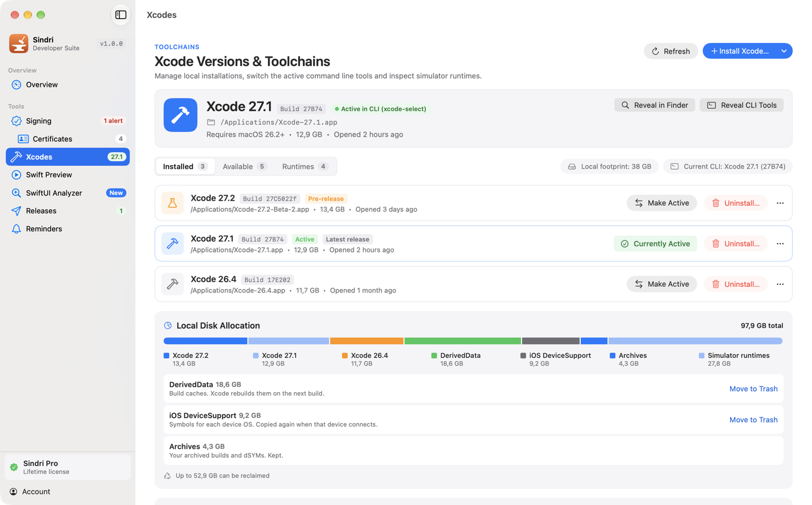This screenshot has height=505, width=812.
Task: Click the hammer icon in Xcode 26.4 row
Action: 173,284
